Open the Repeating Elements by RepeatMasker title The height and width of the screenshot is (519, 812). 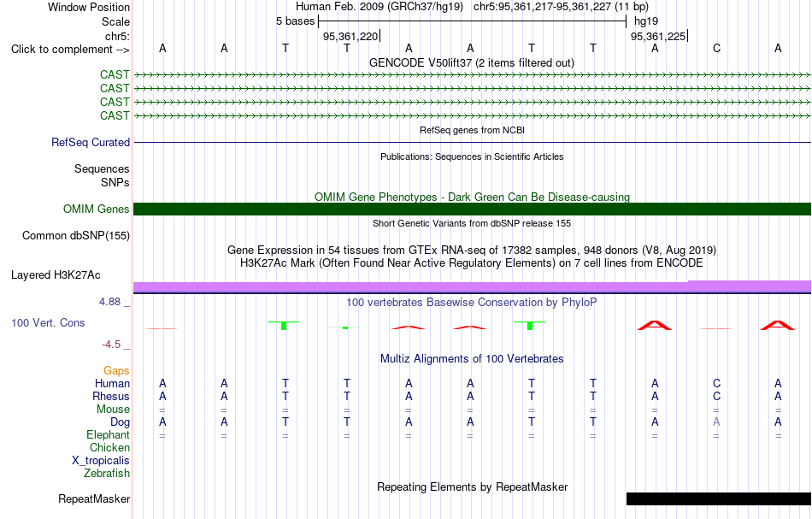pyautogui.click(x=472, y=487)
